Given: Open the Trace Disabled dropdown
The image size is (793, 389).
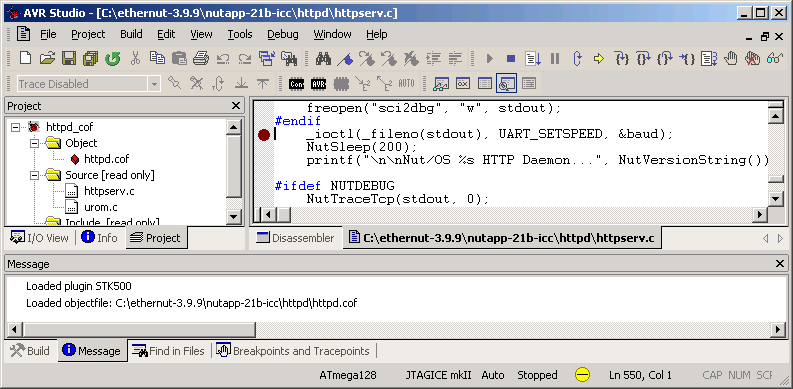Looking at the screenshot, I should (154, 84).
